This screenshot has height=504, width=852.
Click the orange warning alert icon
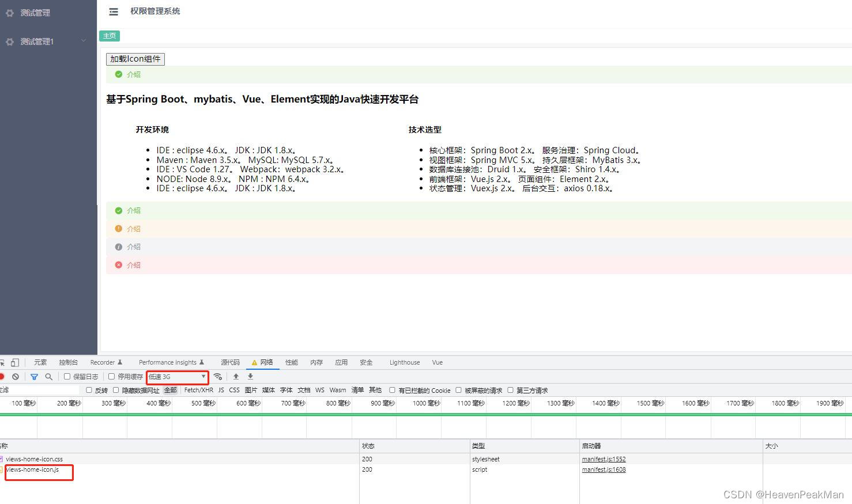(x=119, y=229)
